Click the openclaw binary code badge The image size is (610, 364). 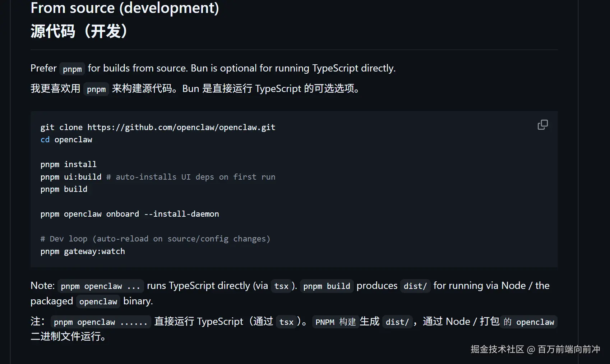(98, 301)
